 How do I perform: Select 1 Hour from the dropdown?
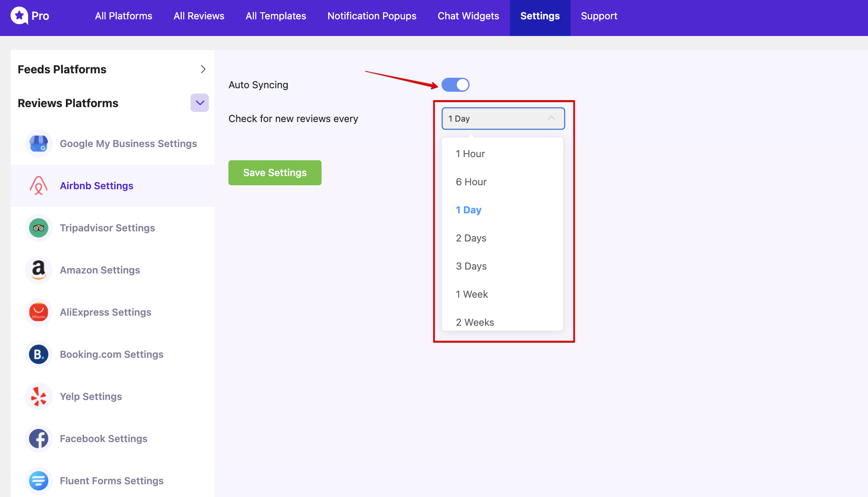[470, 153]
